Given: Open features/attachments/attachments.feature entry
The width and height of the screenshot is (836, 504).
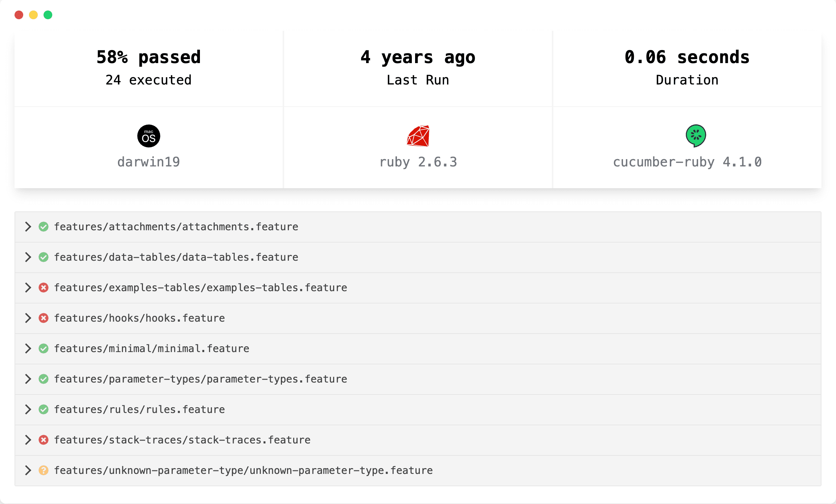Looking at the screenshot, I should point(176,227).
